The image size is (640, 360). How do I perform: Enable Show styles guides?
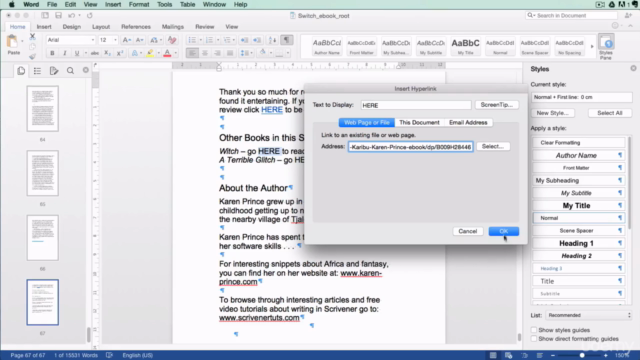[x=533, y=330]
